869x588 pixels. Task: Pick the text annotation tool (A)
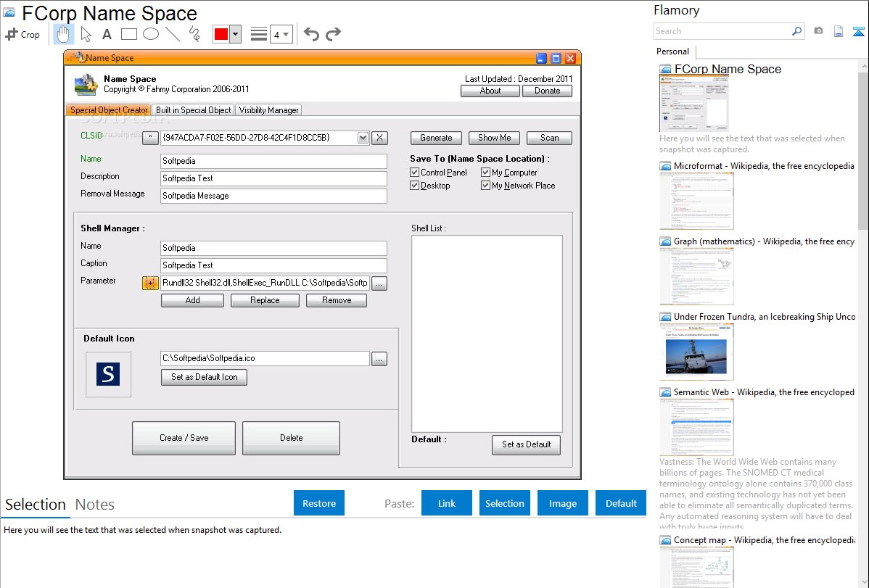click(107, 34)
